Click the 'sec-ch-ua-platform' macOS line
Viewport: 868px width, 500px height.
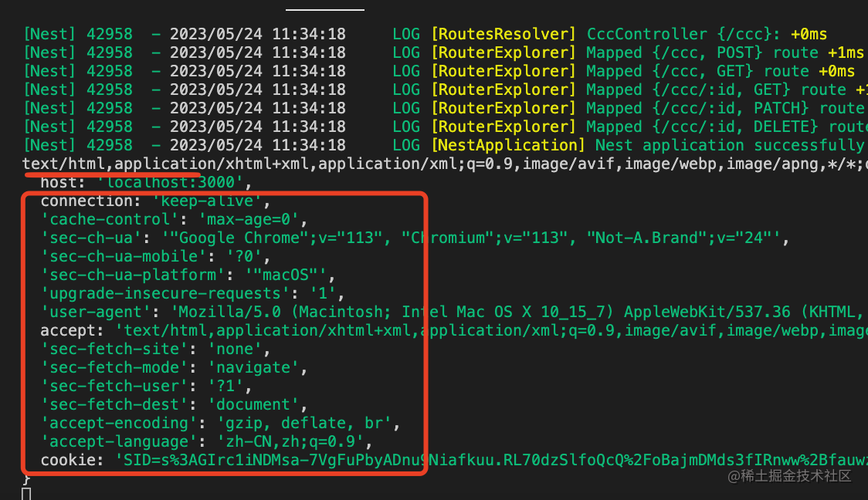[188, 275]
